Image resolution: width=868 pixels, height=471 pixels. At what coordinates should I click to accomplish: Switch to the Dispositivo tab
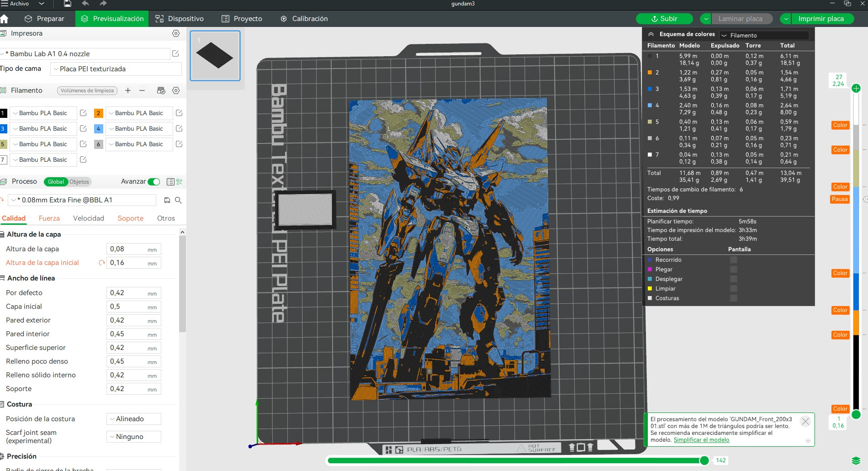tap(180, 19)
